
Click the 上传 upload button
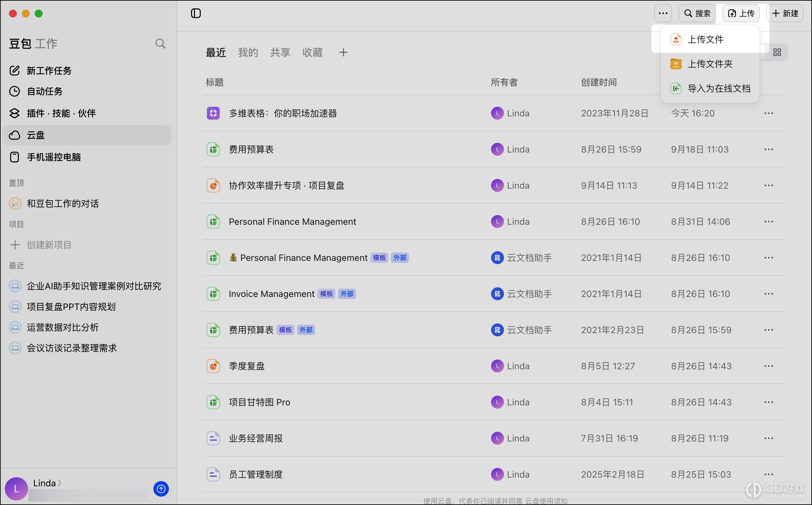coord(741,13)
